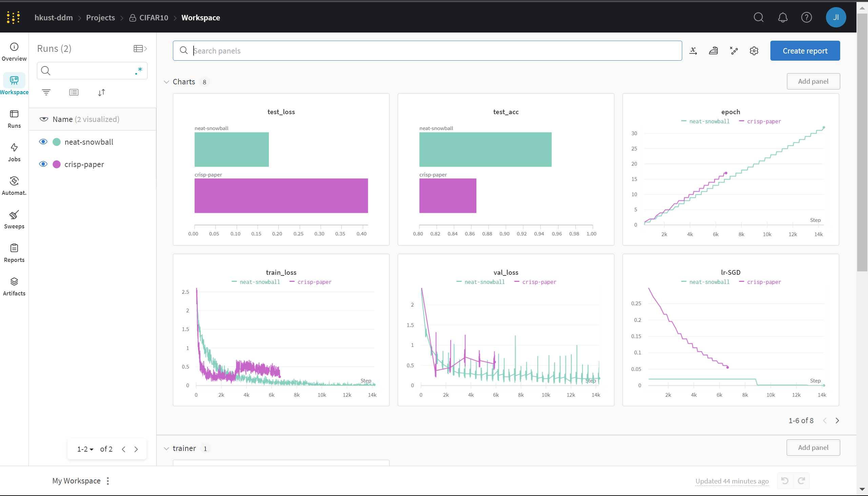868x496 pixels.
Task: Open the Reports sidebar section
Action: pyautogui.click(x=14, y=253)
